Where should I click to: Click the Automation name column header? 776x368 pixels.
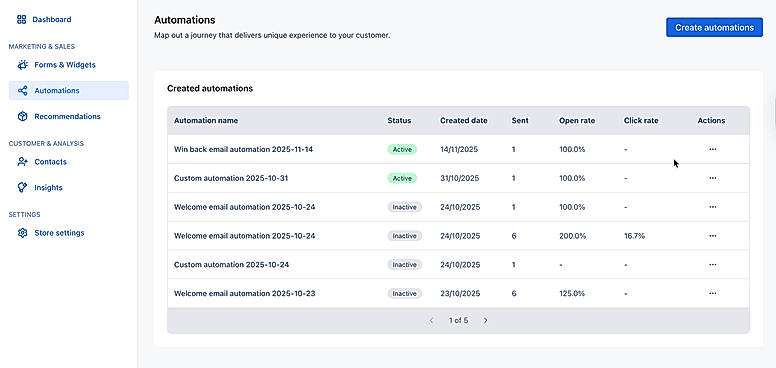[206, 120]
